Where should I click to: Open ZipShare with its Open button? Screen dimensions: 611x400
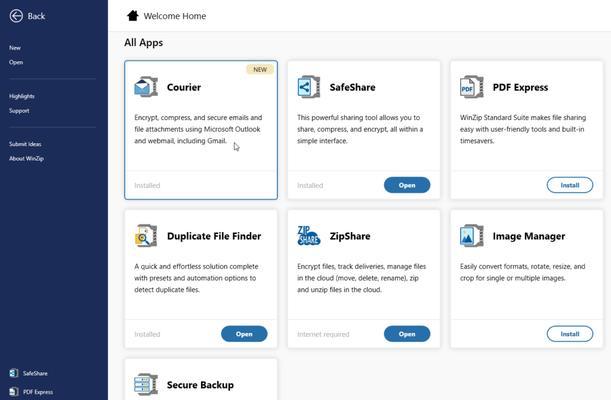coord(407,334)
